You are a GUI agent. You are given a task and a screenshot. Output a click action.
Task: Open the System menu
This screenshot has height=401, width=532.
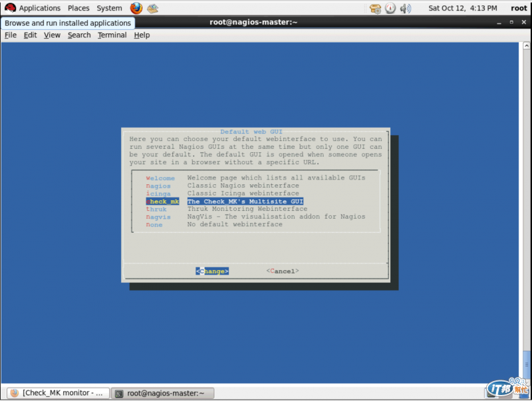click(109, 8)
